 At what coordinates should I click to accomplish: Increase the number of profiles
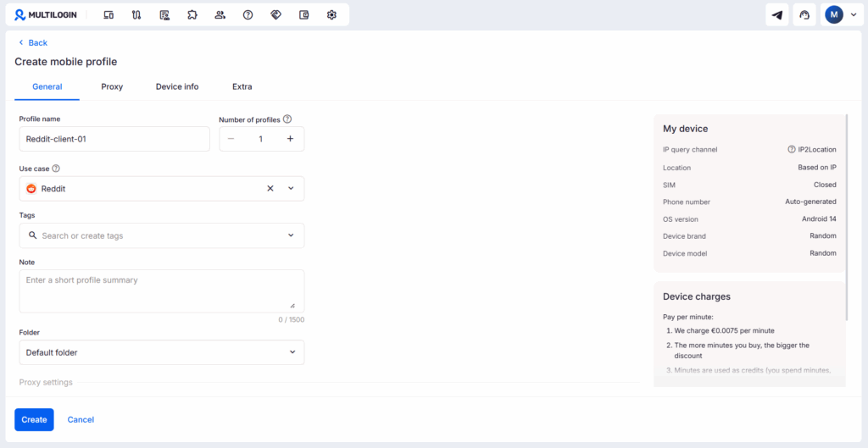290,139
